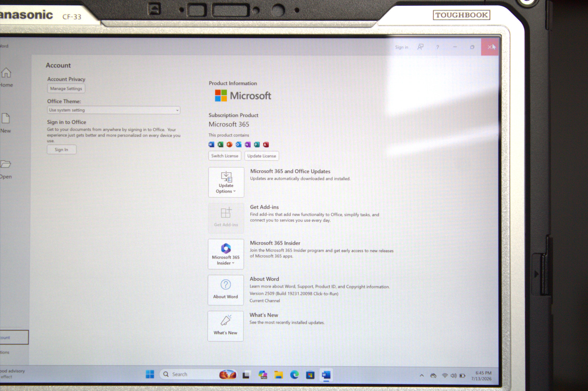Click the Sign In button under Sign in to Office
Image resolution: width=588 pixels, height=391 pixels.
(61, 149)
